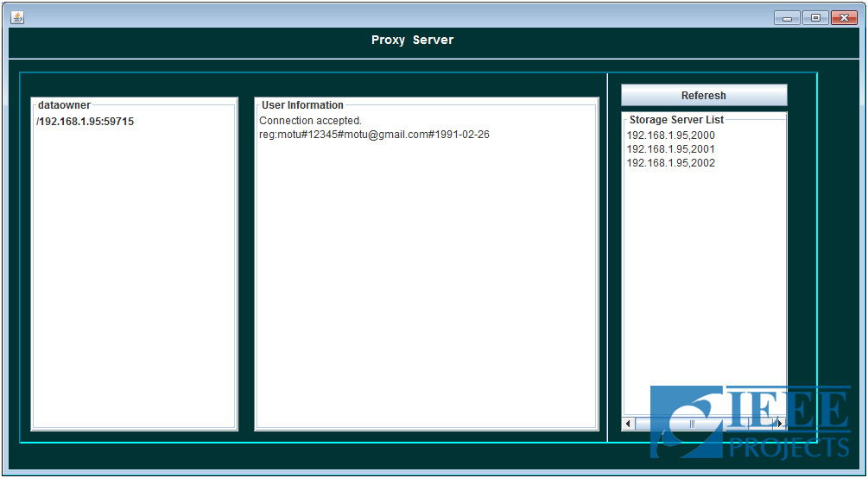Close the Proxy Server window

[844, 18]
